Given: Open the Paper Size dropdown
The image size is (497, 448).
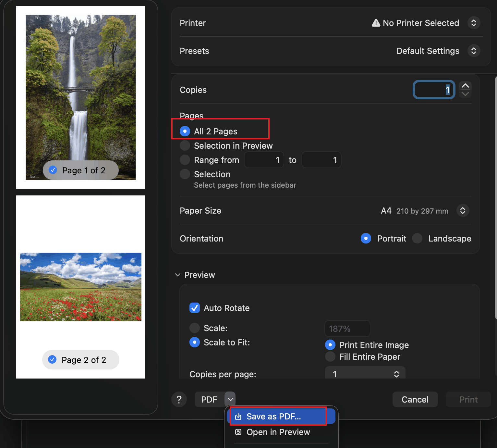Looking at the screenshot, I should point(463,211).
